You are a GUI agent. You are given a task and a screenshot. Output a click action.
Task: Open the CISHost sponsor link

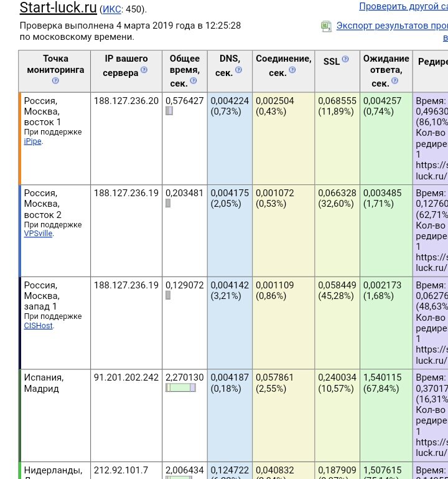click(x=39, y=326)
